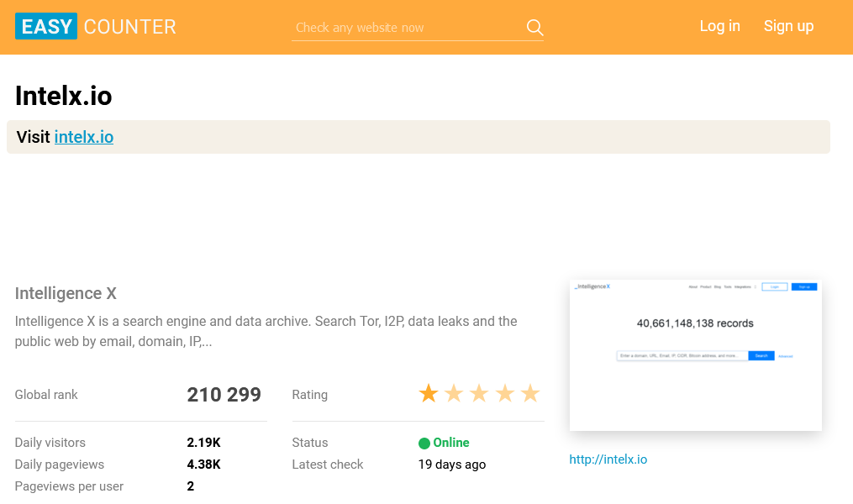Click the 'Global rank' label
The width and height of the screenshot is (853, 504).
(46, 395)
